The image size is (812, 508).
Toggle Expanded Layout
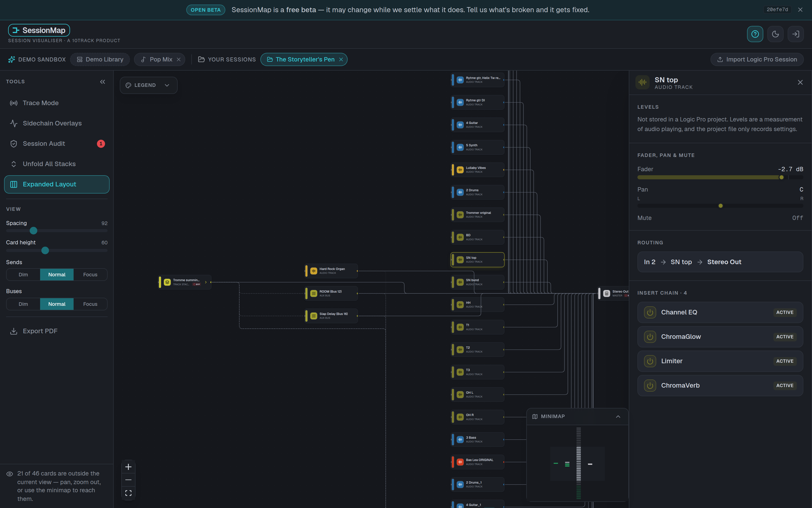click(x=57, y=184)
